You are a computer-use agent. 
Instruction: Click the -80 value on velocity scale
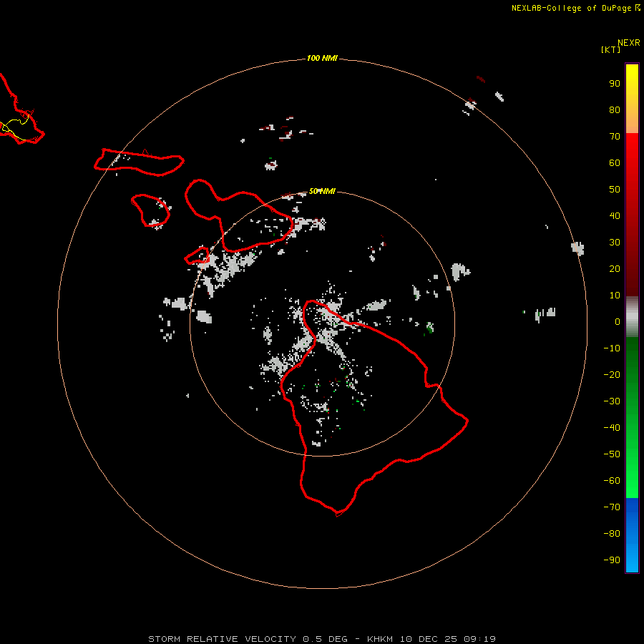(612, 534)
